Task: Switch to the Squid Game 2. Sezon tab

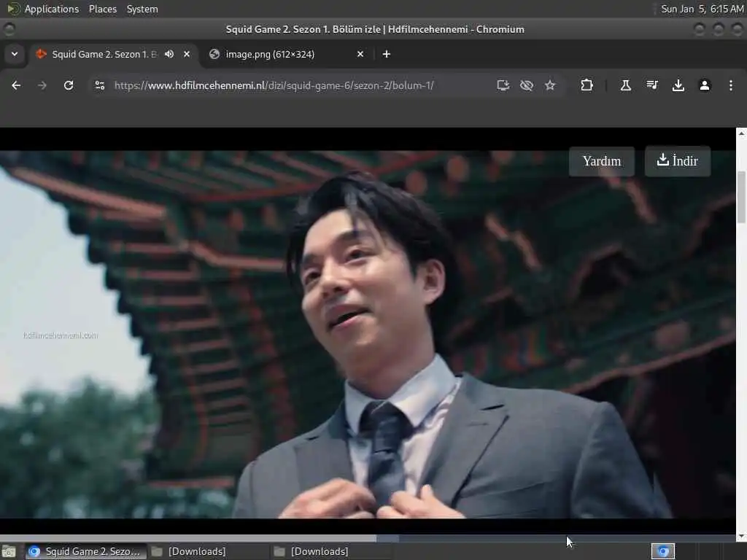Action: coord(113,54)
